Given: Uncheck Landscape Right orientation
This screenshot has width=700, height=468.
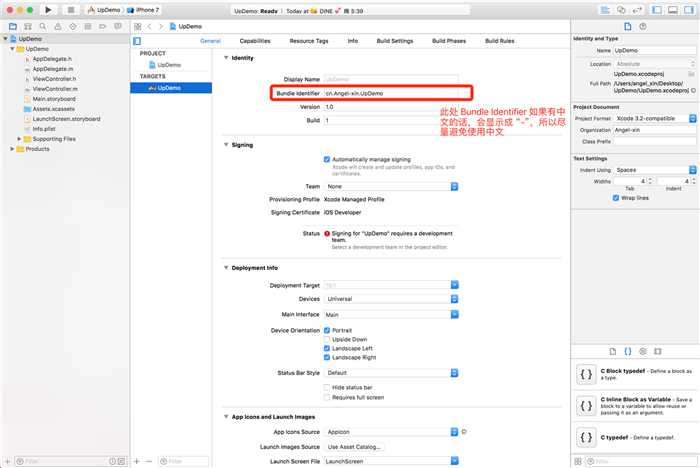Looking at the screenshot, I should [x=327, y=357].
